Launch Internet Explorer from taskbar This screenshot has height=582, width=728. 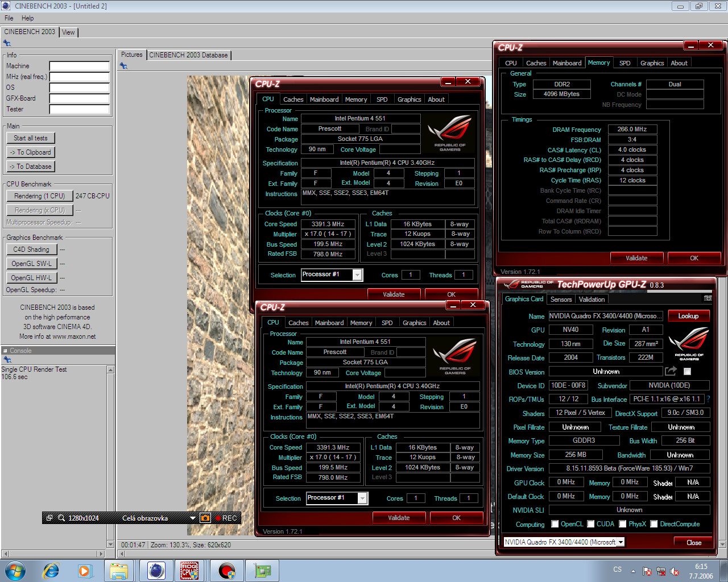pyautogui.click(x=51, y=571)
